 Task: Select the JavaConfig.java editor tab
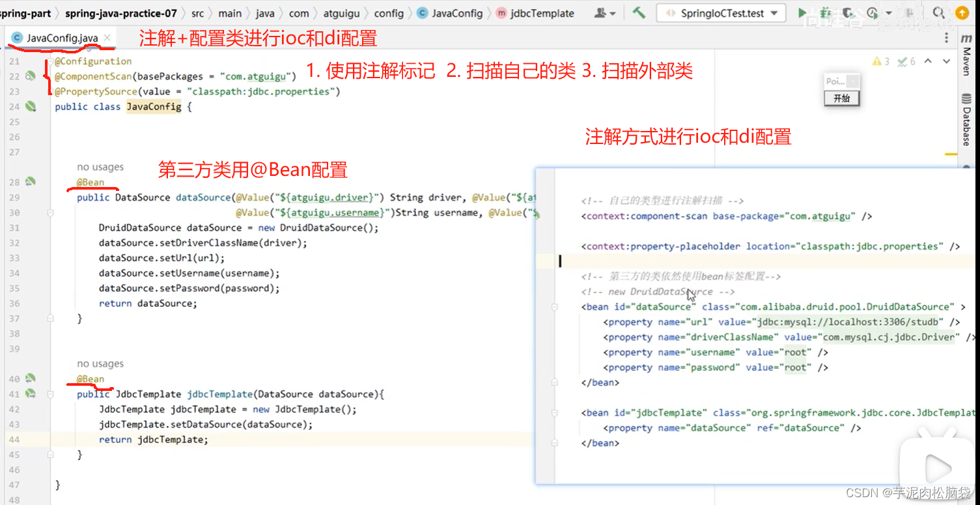coord(62,38)
